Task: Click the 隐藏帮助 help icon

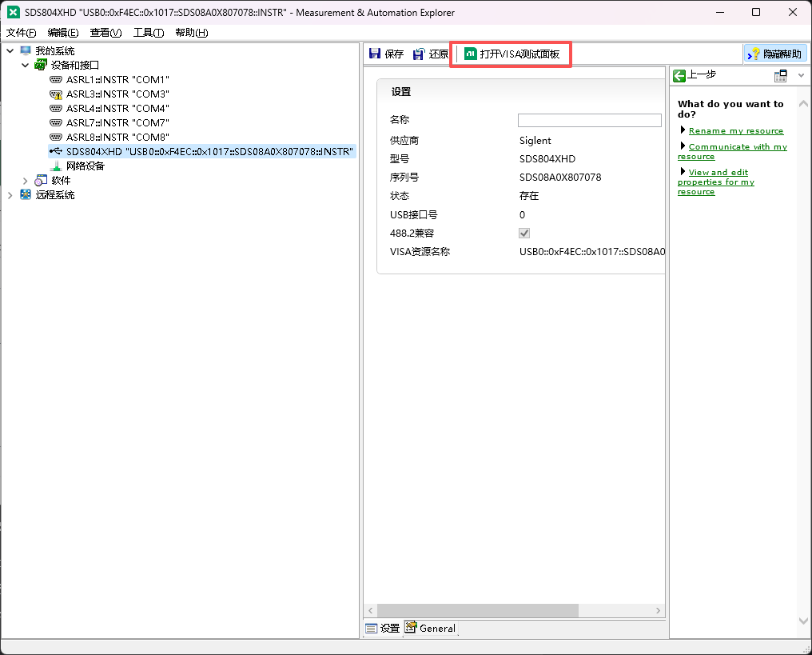Action: 754,54
